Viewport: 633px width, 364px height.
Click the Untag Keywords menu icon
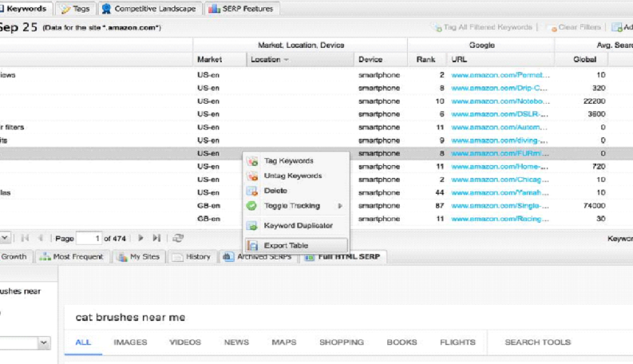click(252, 176)
